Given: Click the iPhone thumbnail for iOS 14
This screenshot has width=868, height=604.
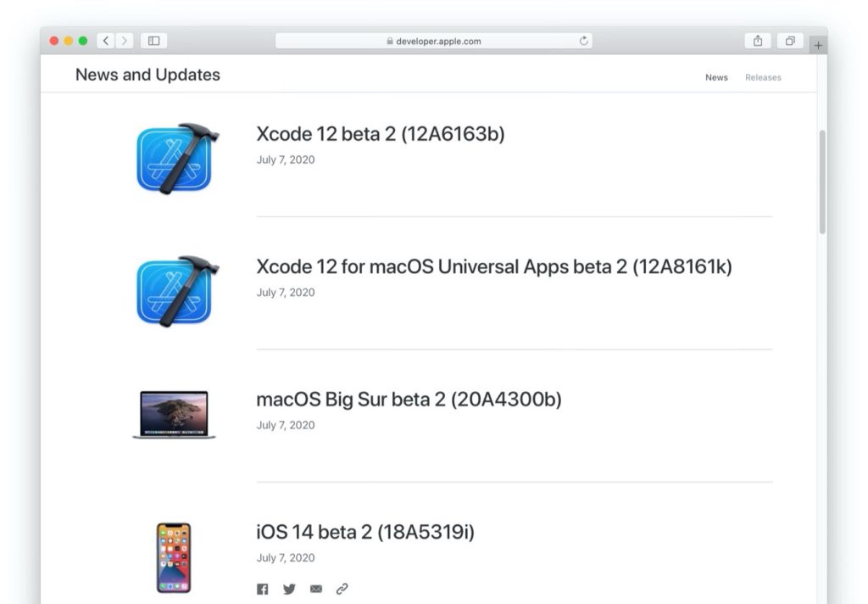Looking at the screenshot, I should [173, 556].
